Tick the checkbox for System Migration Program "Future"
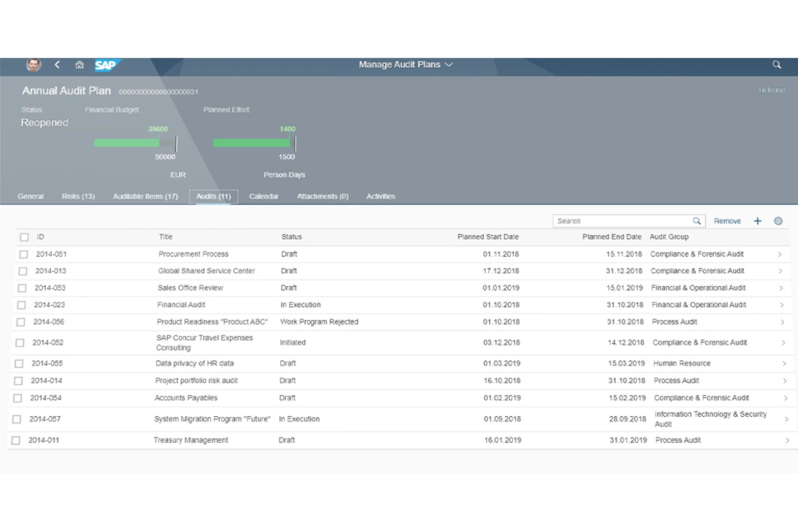This screenshot has height=532, width=798. pyautogui.click(x=18, y=419)
